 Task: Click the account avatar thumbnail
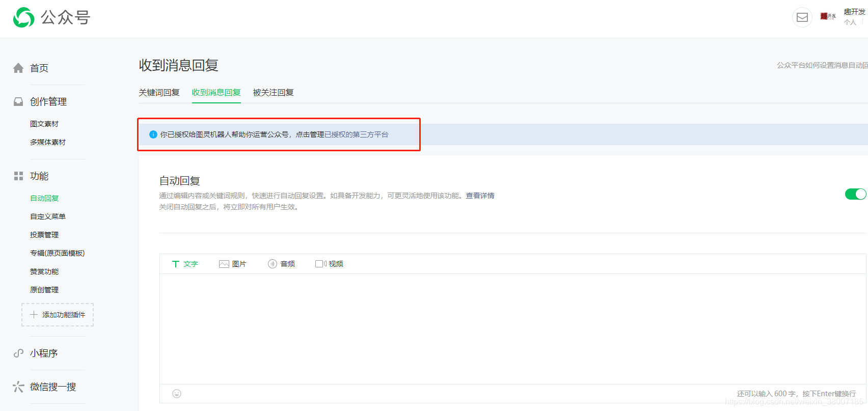point(828,16)
